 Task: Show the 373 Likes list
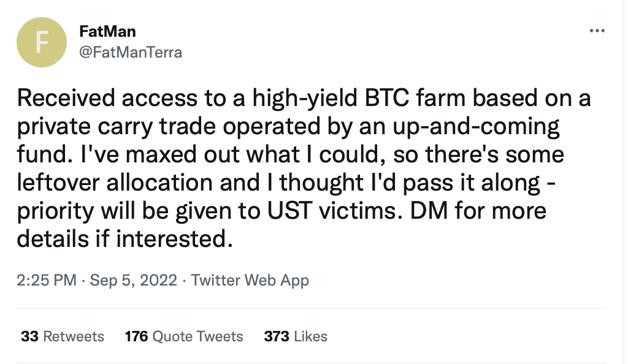point(296,336)
